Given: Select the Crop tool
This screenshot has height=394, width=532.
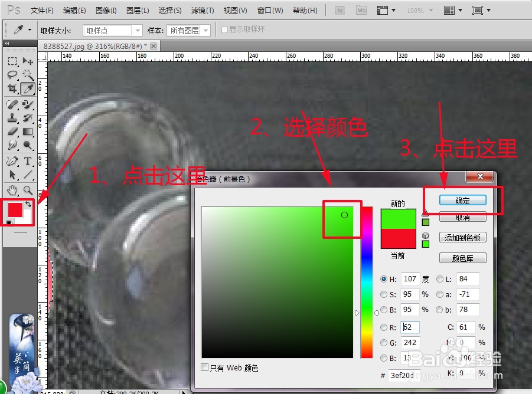Looking at the screenshot, I should click(x=13, y=88).
